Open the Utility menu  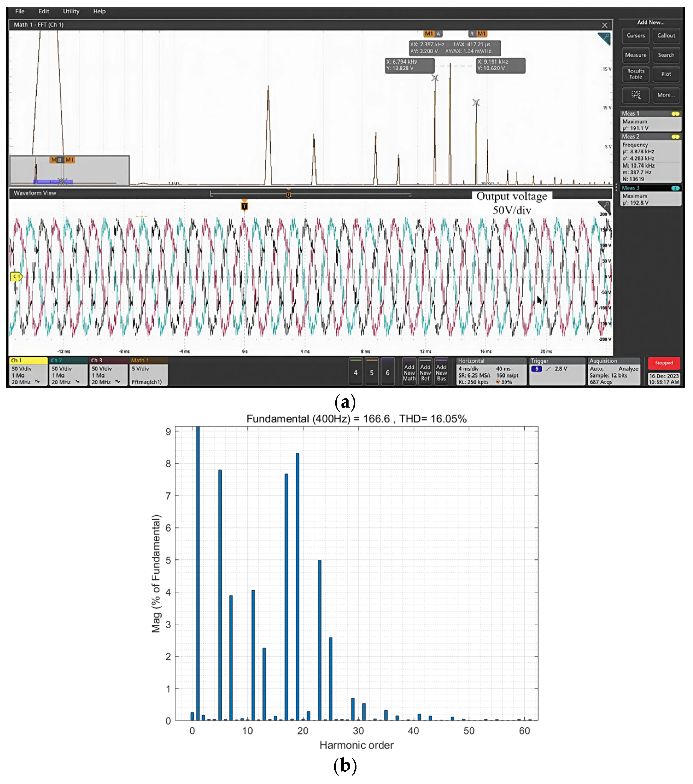point(71,11)
